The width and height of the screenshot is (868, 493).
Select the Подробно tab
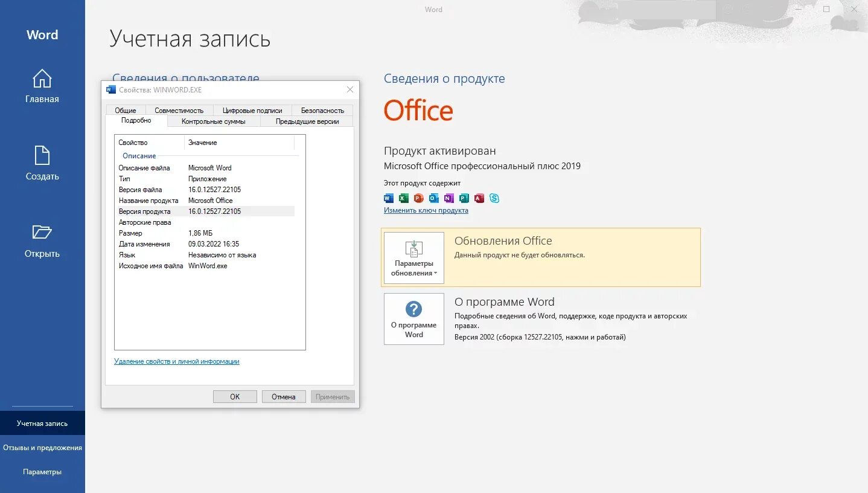coord(136,120)
